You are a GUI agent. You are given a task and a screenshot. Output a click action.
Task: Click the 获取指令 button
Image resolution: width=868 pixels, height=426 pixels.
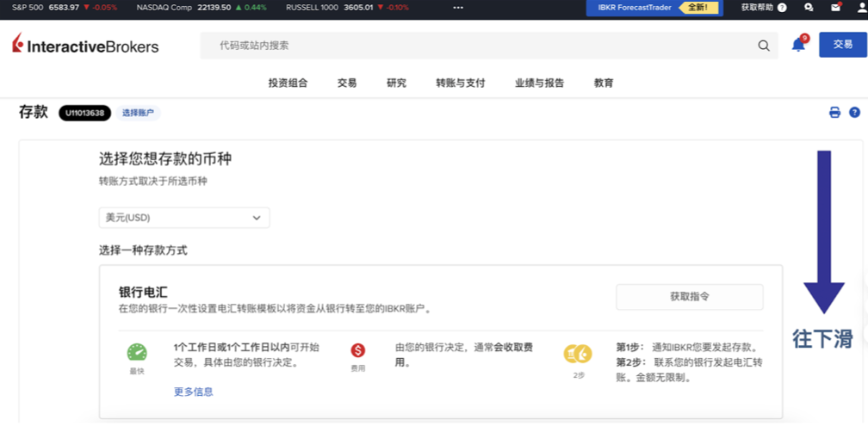(x=689, y=297)
